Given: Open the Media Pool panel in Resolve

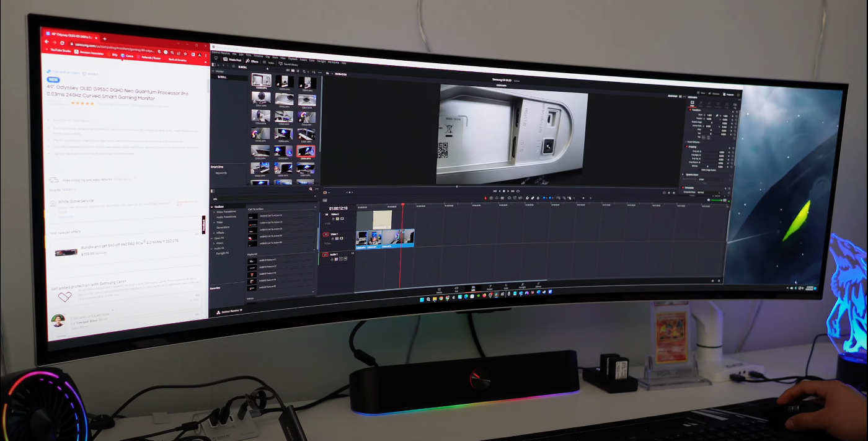Looking at the screenshot, I should [x=233, y=61].
